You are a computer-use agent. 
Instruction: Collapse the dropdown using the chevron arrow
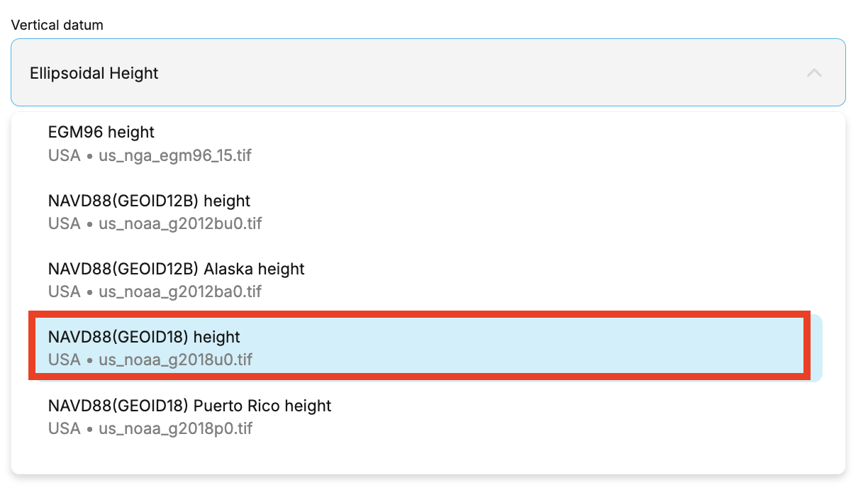pyautogui.click(x=814, y=73)
